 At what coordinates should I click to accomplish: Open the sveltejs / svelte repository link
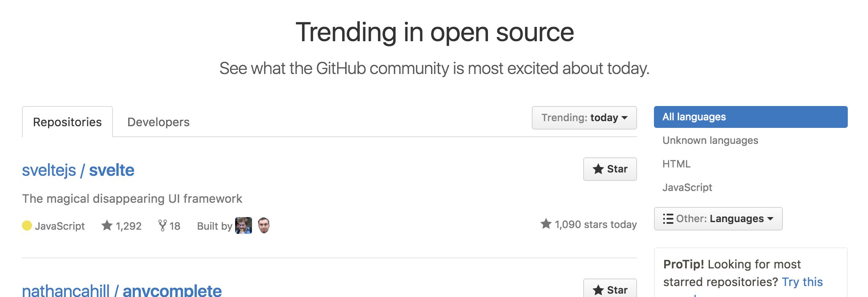click(78, 170)
